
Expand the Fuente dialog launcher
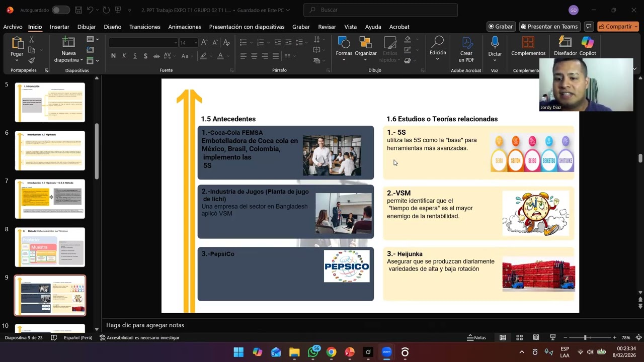pos(232,70)
